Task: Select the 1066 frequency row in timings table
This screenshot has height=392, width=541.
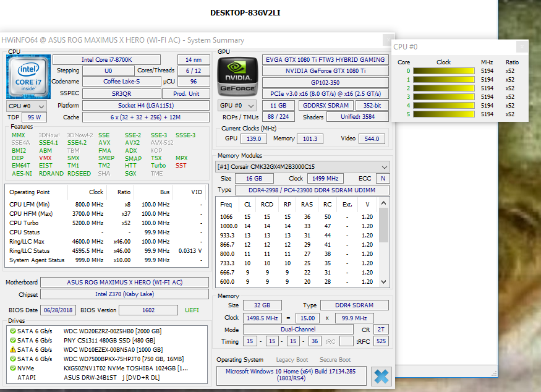Action: coord(297,216)
